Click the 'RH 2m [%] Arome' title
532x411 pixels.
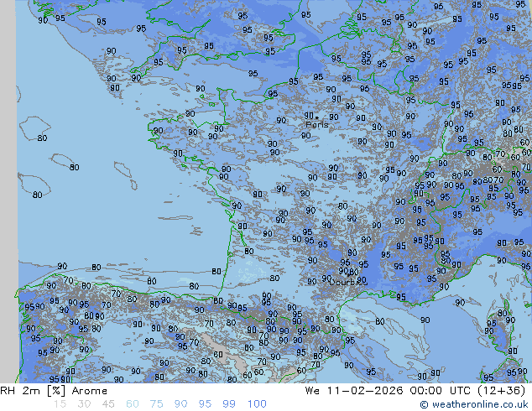(54, 391)
